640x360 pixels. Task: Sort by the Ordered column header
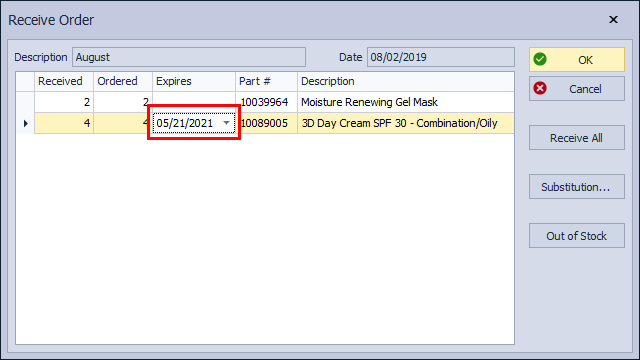click(x=123, y=81)
